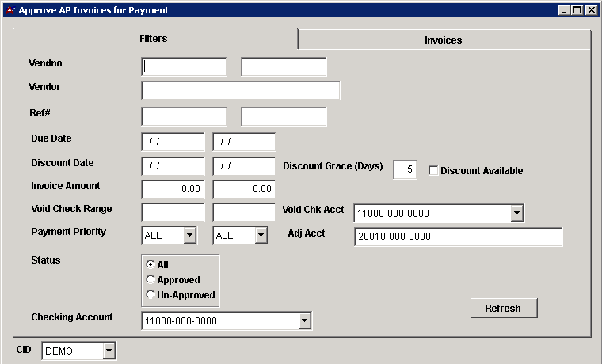This screenshot has height=364, width=602.
Task: Enable the Discount Available checkbox
Action: tap(433, 170)
